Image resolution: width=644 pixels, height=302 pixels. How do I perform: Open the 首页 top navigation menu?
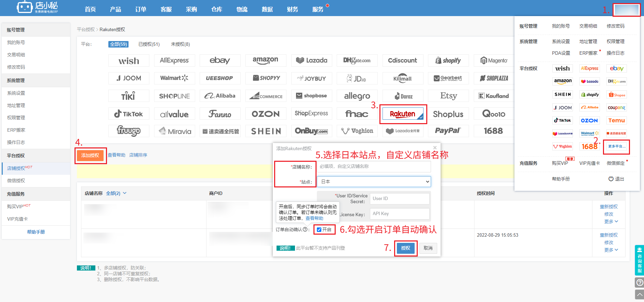coord(90,10)
